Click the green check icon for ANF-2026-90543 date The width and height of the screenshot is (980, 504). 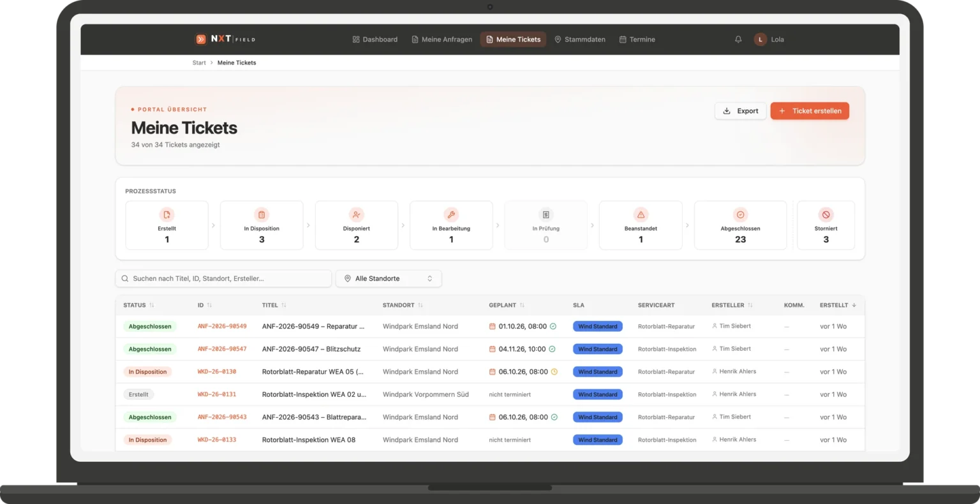[554, 417]
